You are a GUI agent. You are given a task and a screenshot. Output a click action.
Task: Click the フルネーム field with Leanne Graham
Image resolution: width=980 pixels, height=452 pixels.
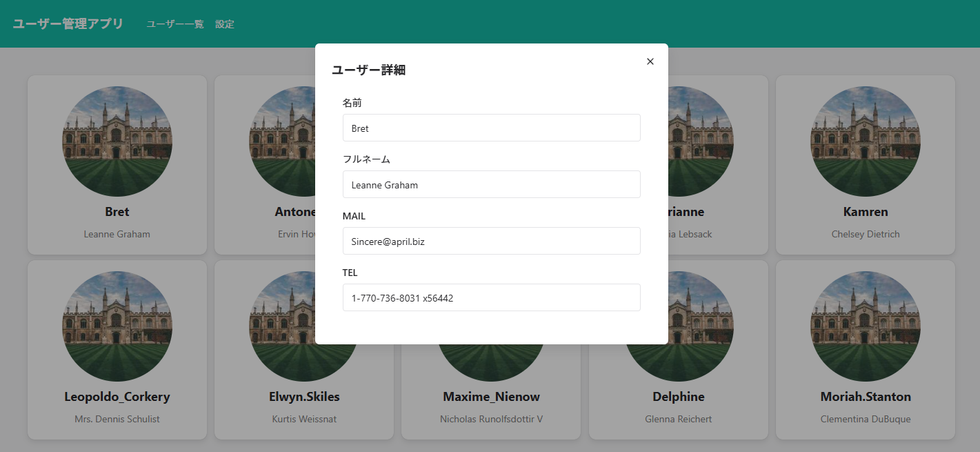coord(491,184)
